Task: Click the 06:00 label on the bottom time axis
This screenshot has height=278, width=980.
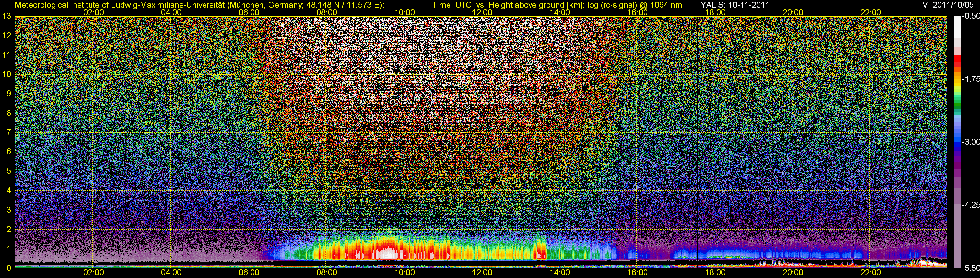Action: coord(249,273)
